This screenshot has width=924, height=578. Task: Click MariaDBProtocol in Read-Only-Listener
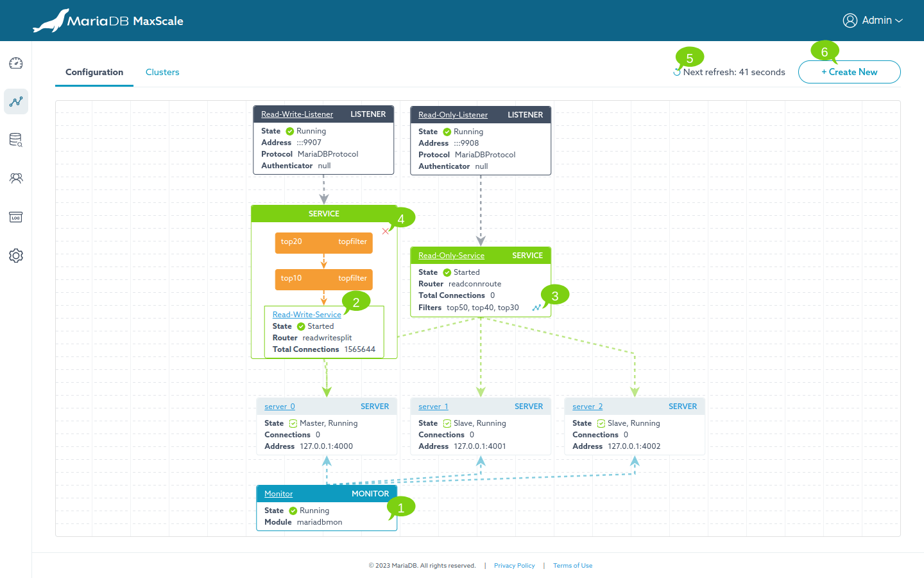485,155
